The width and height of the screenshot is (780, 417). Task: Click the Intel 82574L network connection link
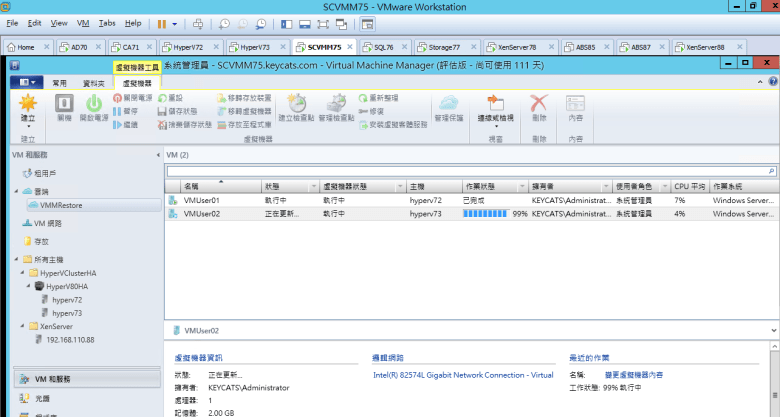click(x=462, y=375)
